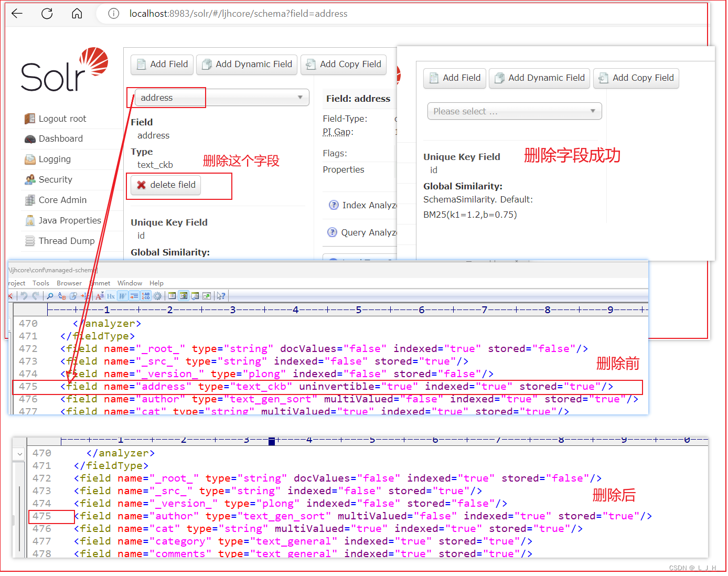This screenshot has width=728, height=576.
Task: Click Add Dynamic Field in right schema window
Action: tap(540, 78)
